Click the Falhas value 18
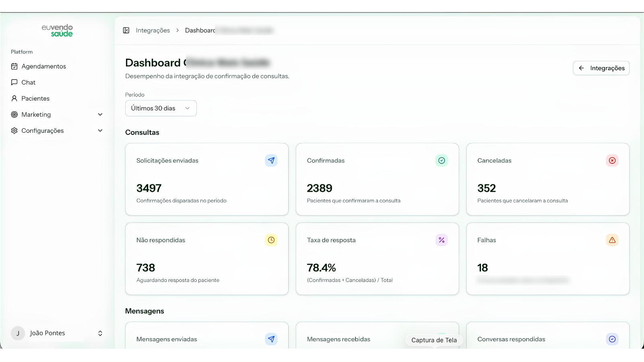Viewport: 644px width, 362px height. [x=483, y=268]
